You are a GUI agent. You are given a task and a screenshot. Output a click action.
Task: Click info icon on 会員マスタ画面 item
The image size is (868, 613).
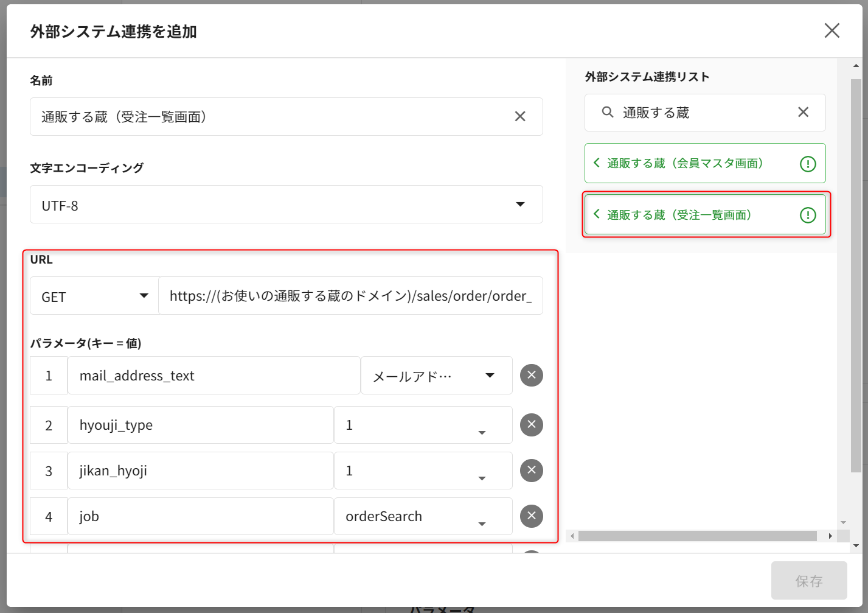tap(807, 164)
